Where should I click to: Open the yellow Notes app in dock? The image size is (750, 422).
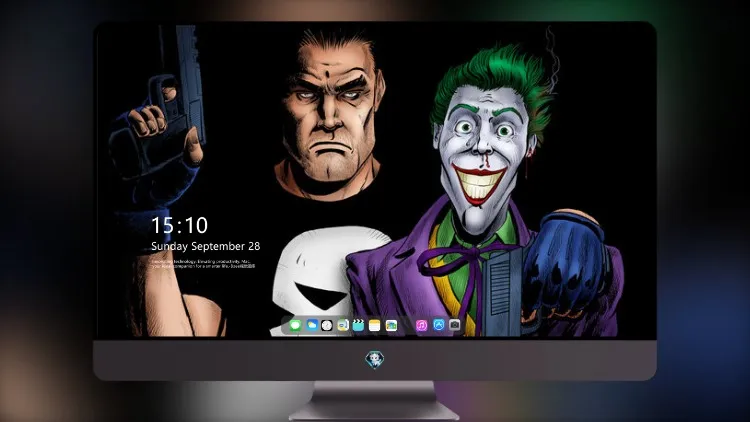(375, 325)
